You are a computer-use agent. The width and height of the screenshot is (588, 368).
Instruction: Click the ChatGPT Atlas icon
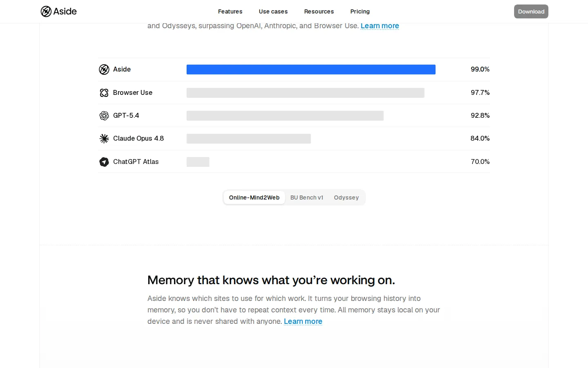pos(104,162)
